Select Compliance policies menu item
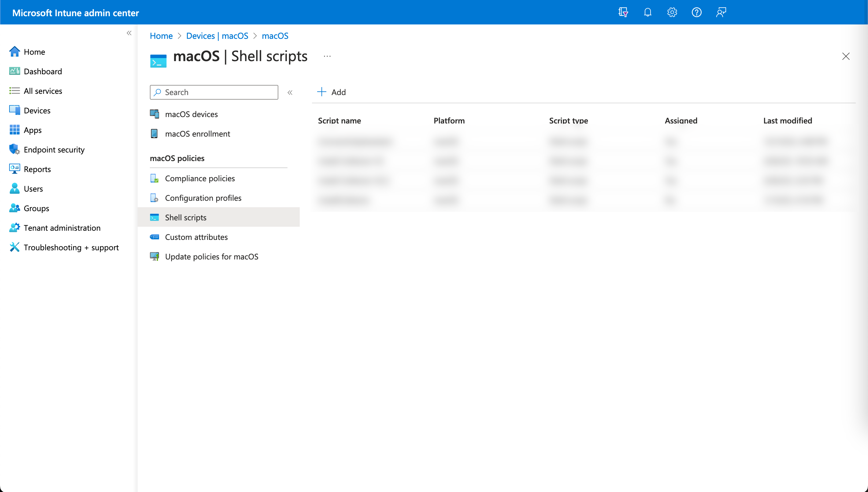 click(199, 178)
